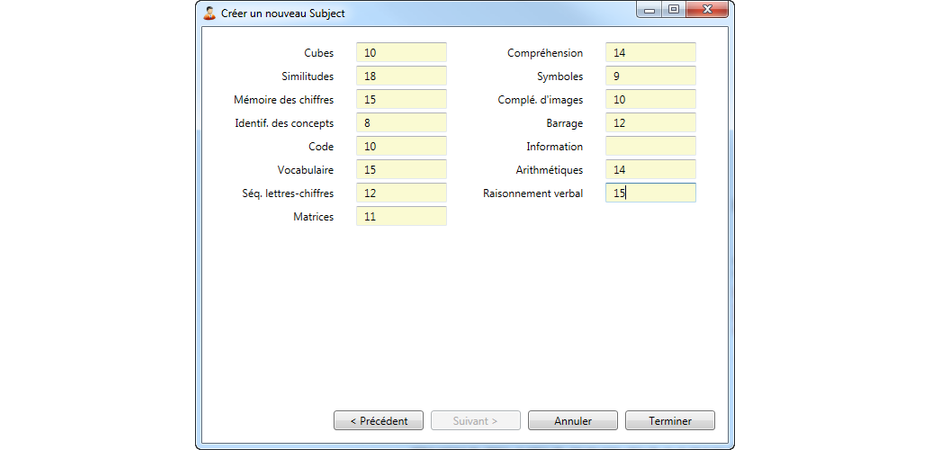Click the Annuler button
Viewport: 930px width, 450px height.
click(x=573, y=421)
